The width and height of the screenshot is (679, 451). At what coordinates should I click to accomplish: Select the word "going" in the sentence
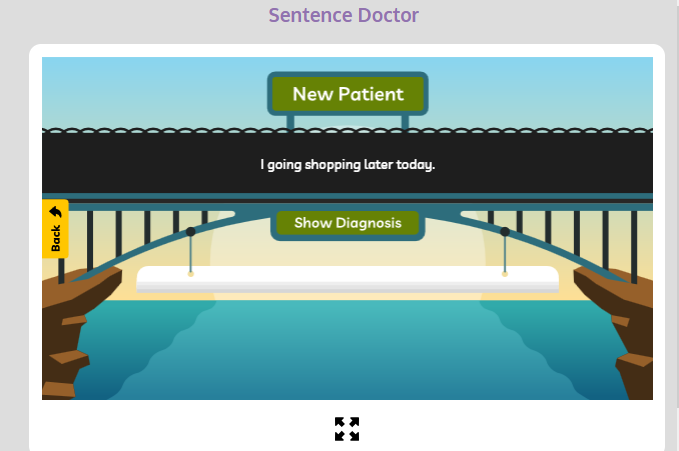coord(284,165)
